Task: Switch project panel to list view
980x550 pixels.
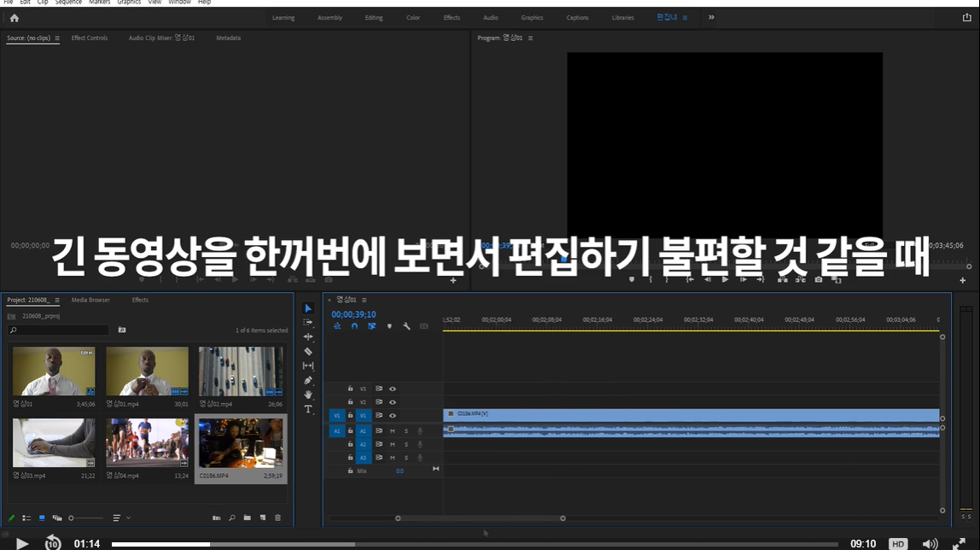Action: click(x=26, y=518)
